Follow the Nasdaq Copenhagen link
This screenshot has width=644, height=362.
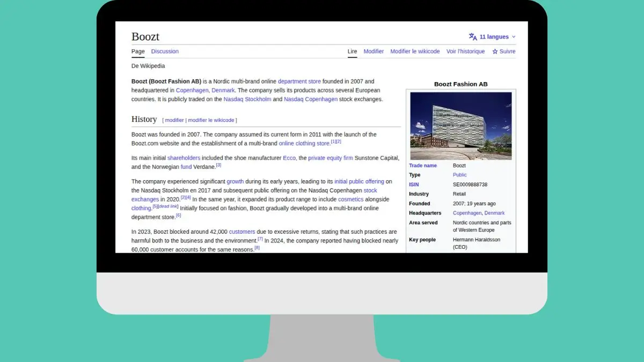click(311, 99)
